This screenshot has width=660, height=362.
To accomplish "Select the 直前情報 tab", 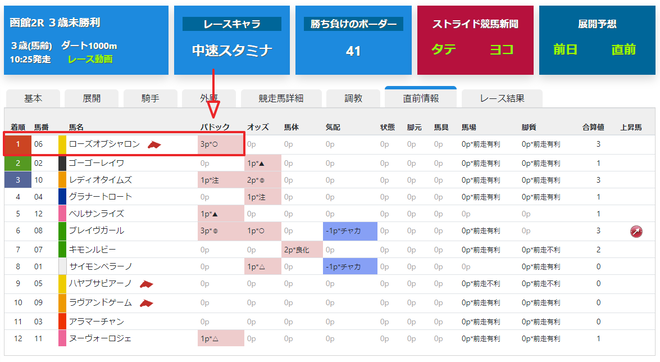I will (421, 98).
